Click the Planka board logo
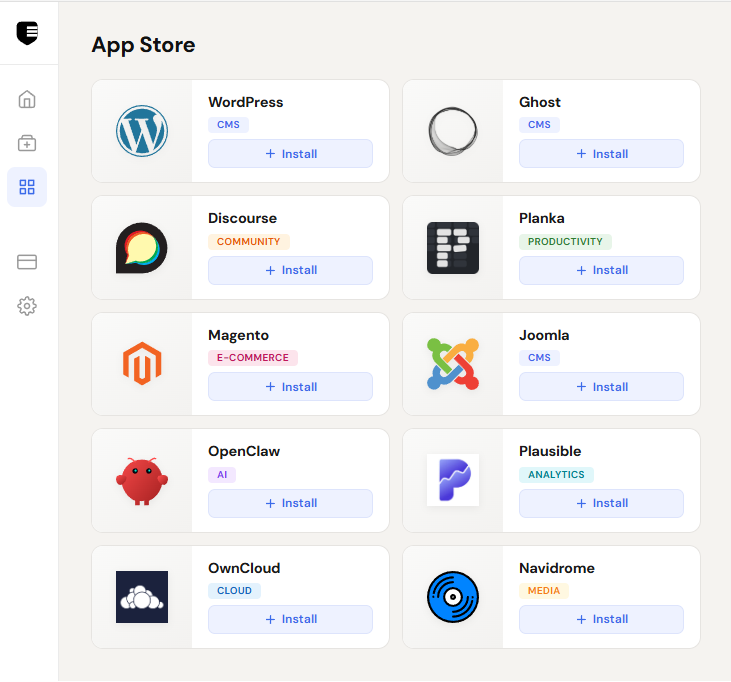 453,248
